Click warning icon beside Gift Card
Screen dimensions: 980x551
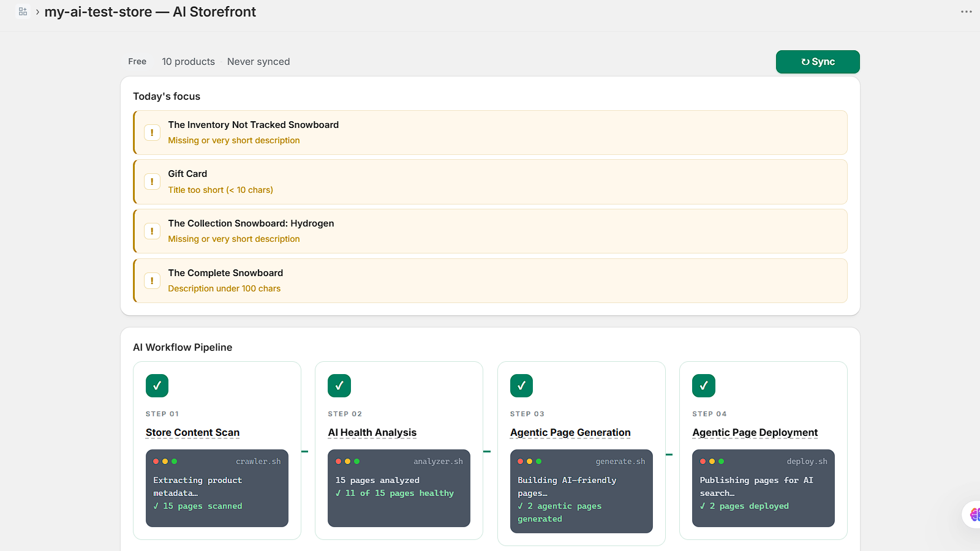coord(152,182)
